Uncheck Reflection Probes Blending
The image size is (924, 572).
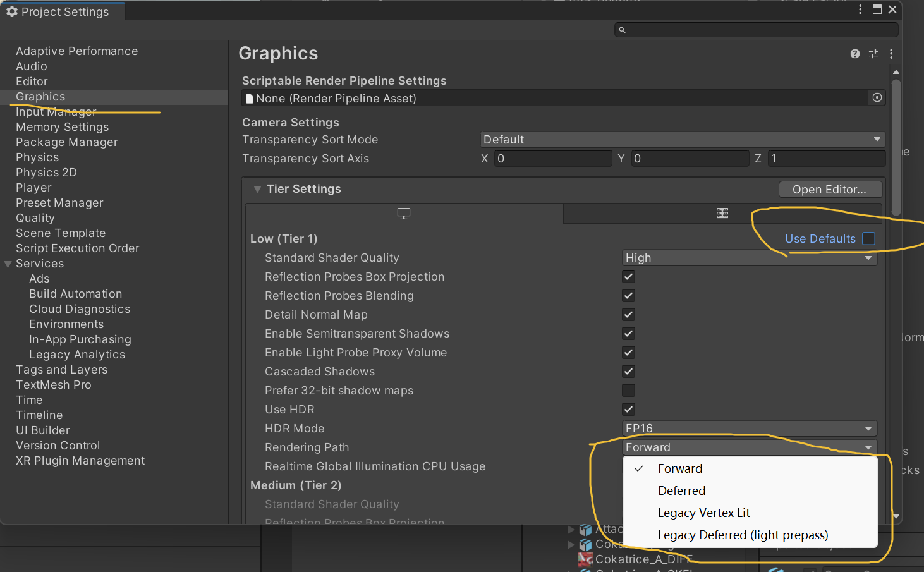[x=628, y=295]
